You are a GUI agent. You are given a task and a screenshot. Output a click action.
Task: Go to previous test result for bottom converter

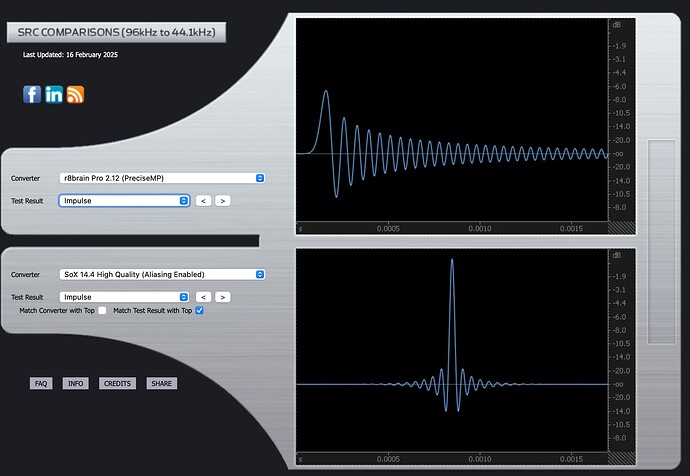point(203,297)
